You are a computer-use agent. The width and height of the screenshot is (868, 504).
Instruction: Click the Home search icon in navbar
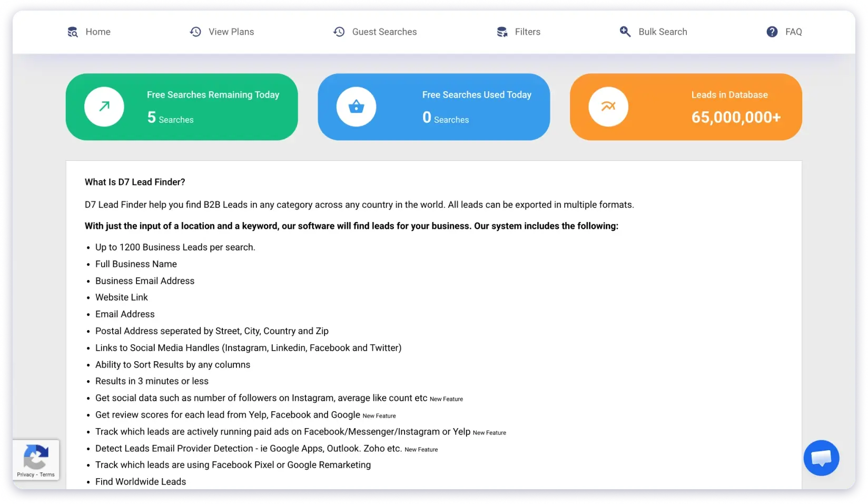(73, 32)
